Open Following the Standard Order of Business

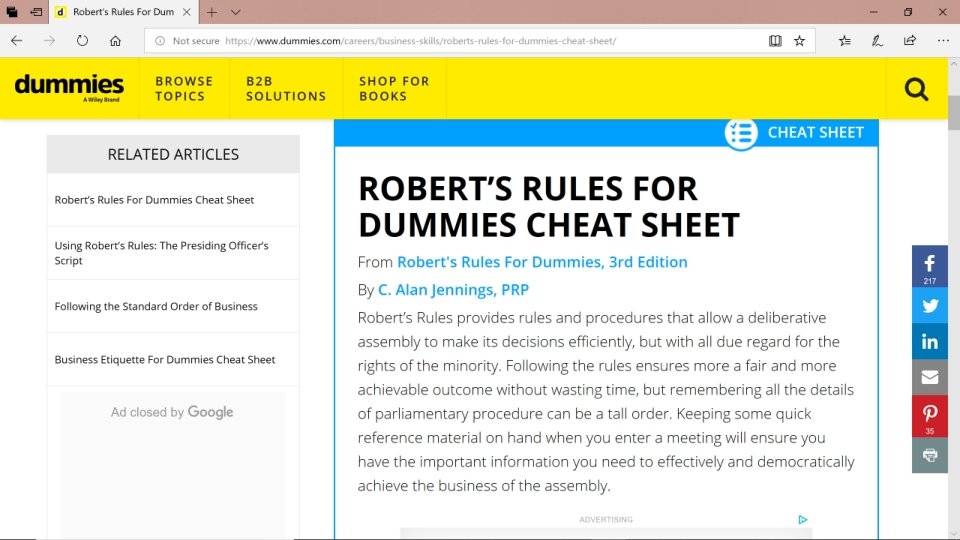156,306
